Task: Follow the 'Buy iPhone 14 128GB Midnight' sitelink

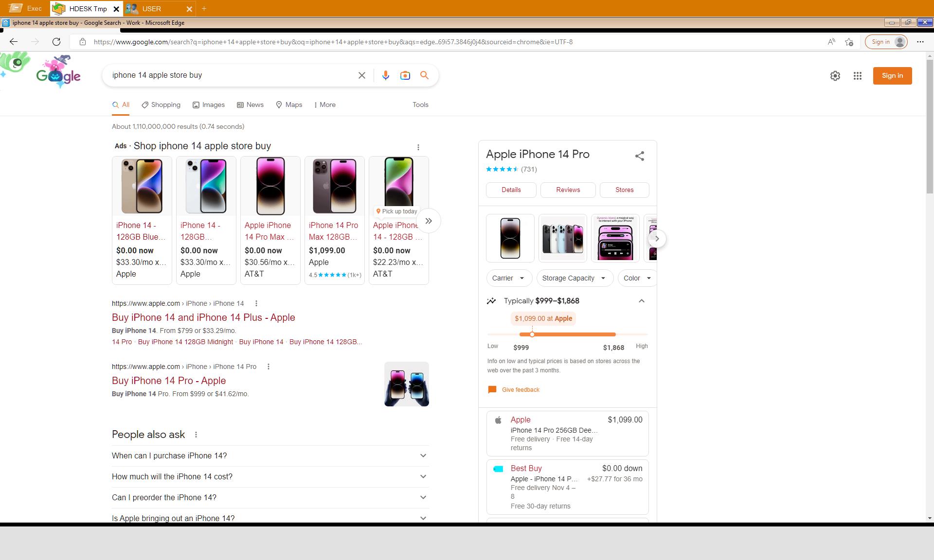Action: [x=185, y=342]
